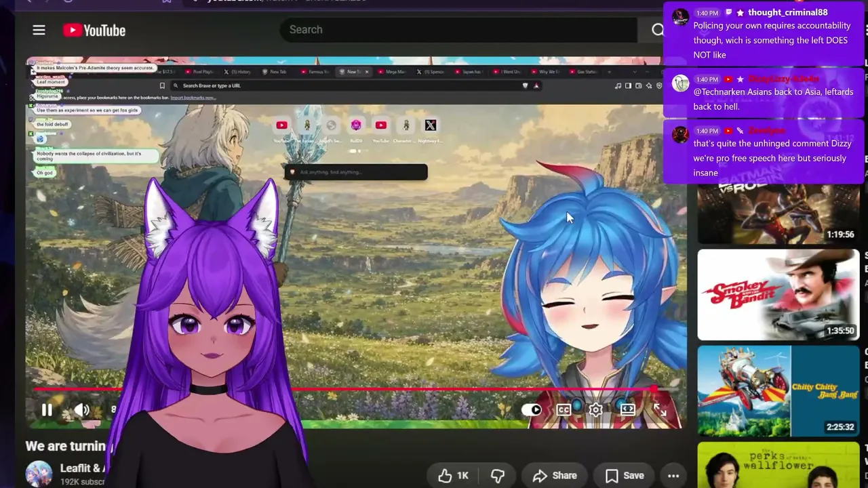Open the Batman vs Robin recommended video
This screenshot has height=488, width=868.
tap(778, 213)
